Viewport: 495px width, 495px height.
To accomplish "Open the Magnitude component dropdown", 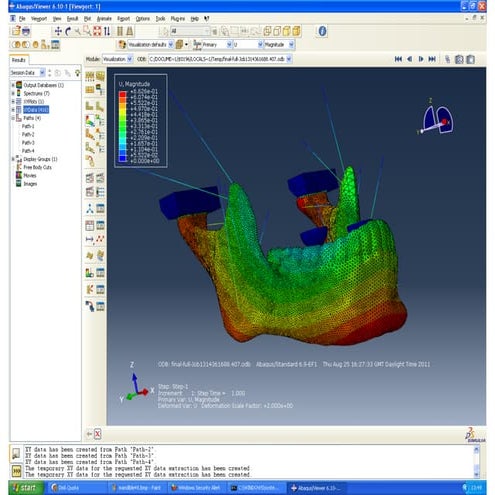I will pos(279,44).
